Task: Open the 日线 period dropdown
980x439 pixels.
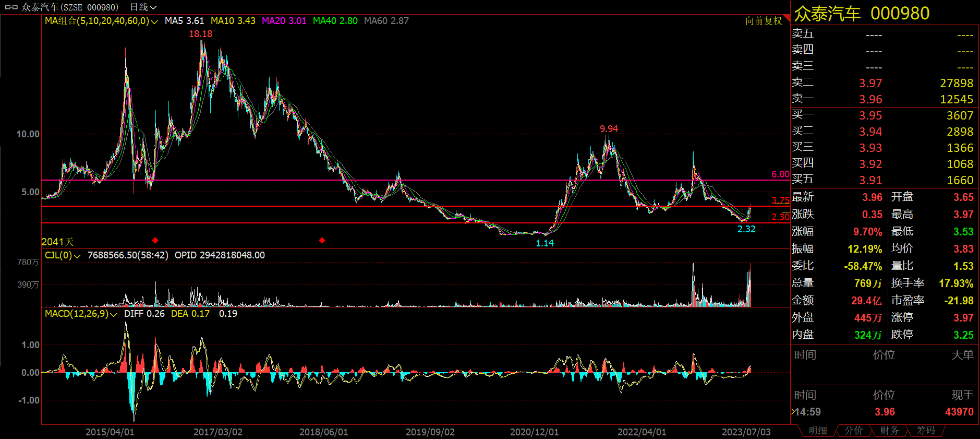Action: tap(143, 7)
